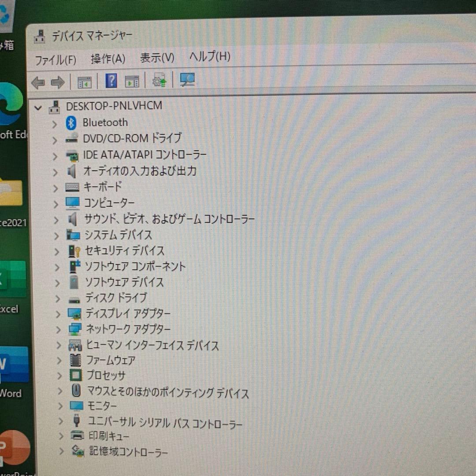Click the キーボード keyboard icon

click(71, 187)
